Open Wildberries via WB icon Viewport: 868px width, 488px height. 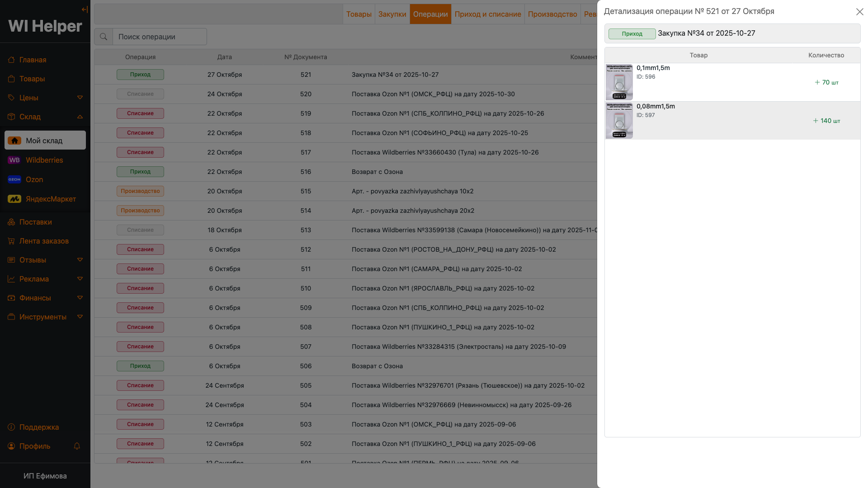[x=14, y=160]
